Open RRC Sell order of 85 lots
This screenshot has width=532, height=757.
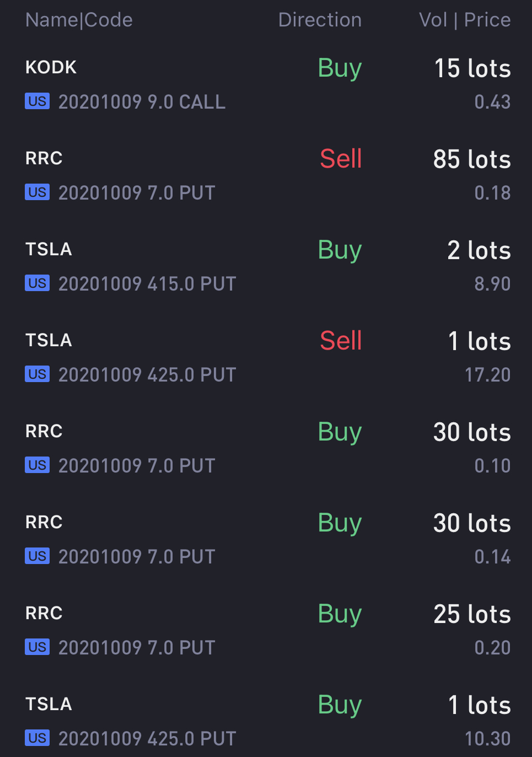(x=266, y=175)
